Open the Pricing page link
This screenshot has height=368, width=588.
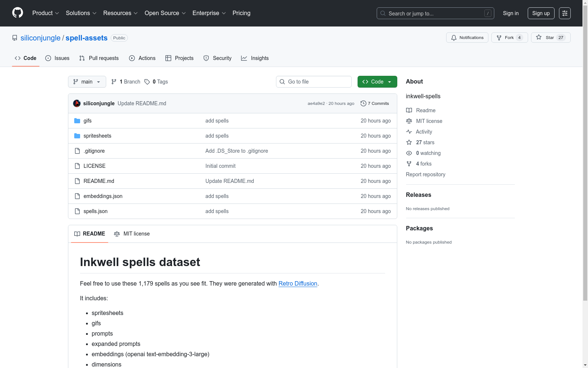[x=241, y=13]
